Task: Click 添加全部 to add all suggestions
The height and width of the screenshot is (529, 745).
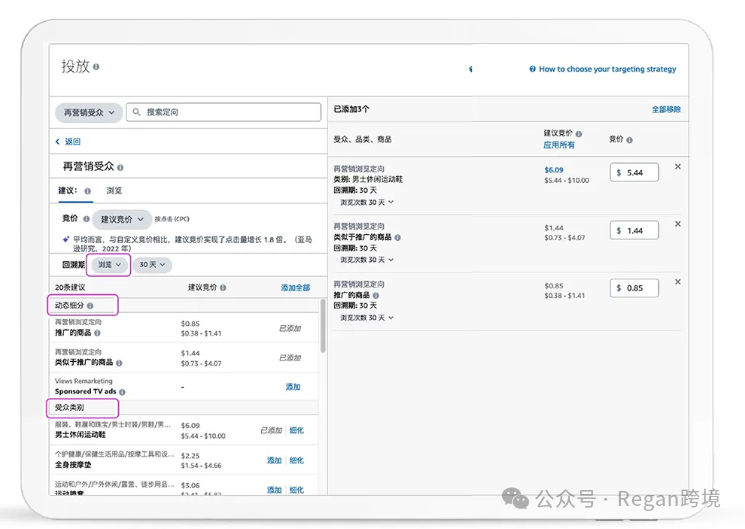Action: pos(295,288)
